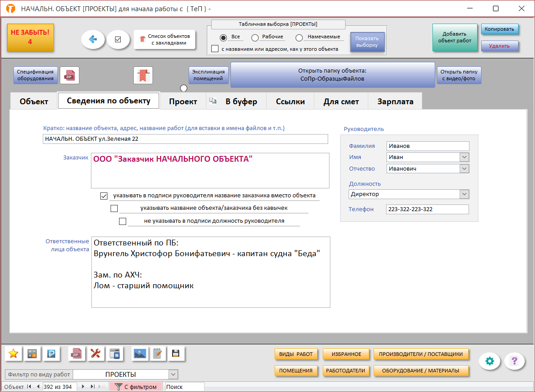Select the 'Намечаемые' radio button
Viewport: 535px width, 392px height.
[299, 38]
